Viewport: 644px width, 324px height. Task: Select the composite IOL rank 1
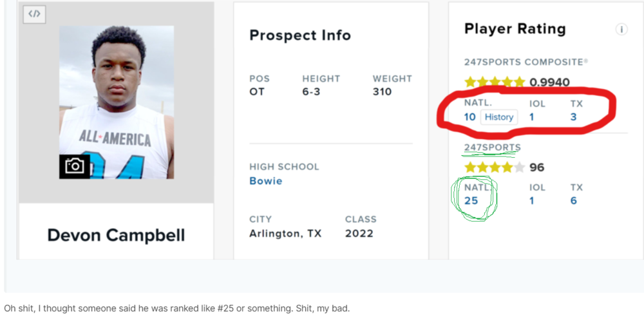(x=532, y=117)
